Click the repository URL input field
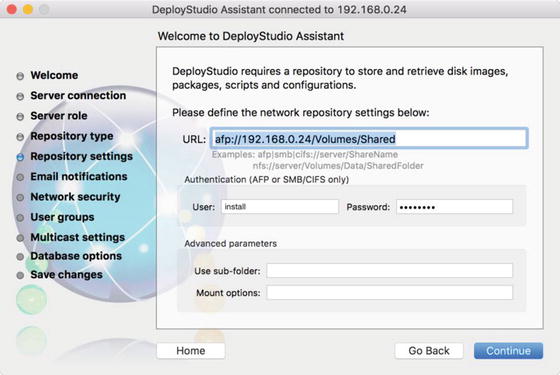Image resolution: width=560 pixels, height=375 pixels. (x=369, y=139)
